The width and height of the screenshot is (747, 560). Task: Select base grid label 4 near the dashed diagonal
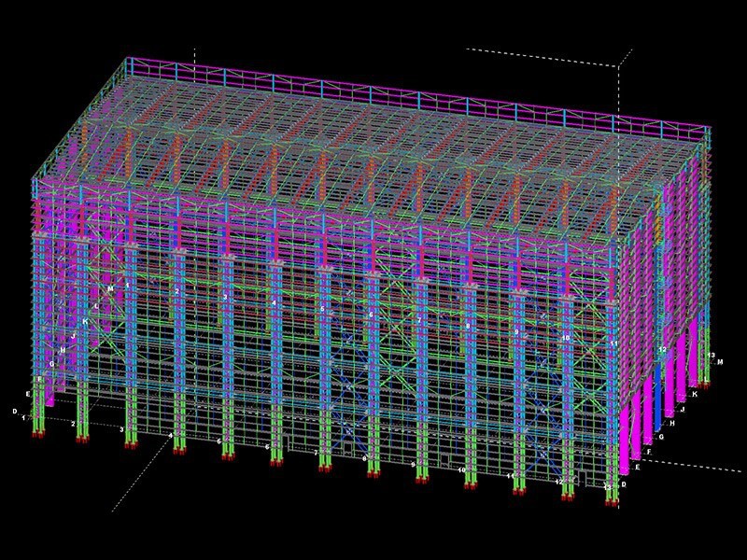click(170, 435)
